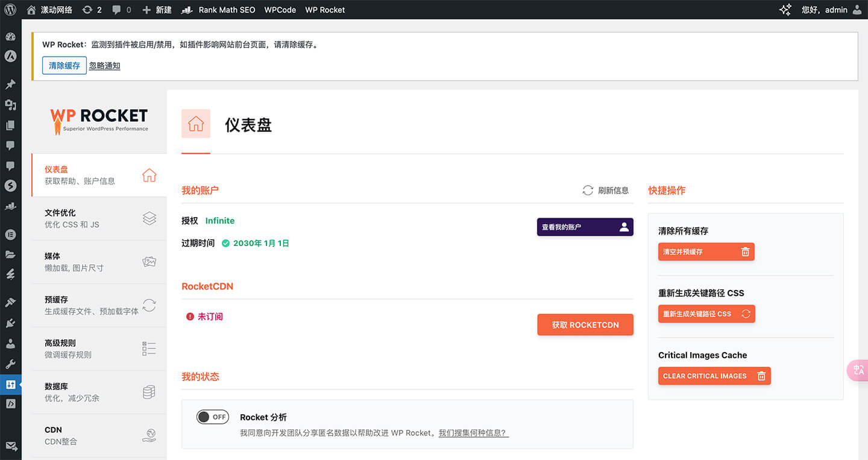Click the 清空并预缓存 button
Viewport: 868px width, 460px height.
pyautogui.click(x=706, y=251)
